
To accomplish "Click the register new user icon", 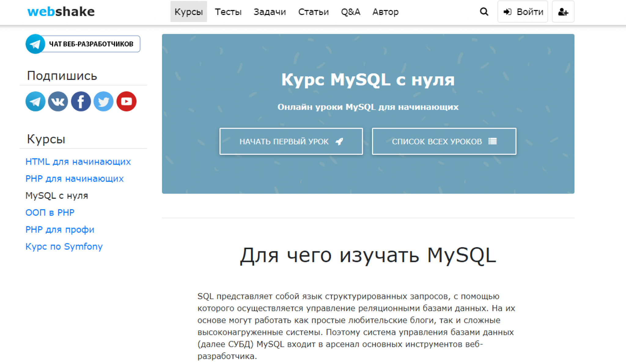I will point(563,12).
